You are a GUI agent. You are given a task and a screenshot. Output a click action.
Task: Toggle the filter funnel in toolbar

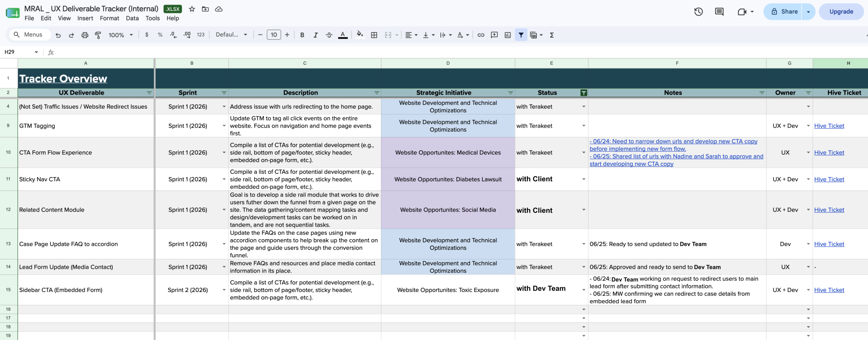(521, 35)
